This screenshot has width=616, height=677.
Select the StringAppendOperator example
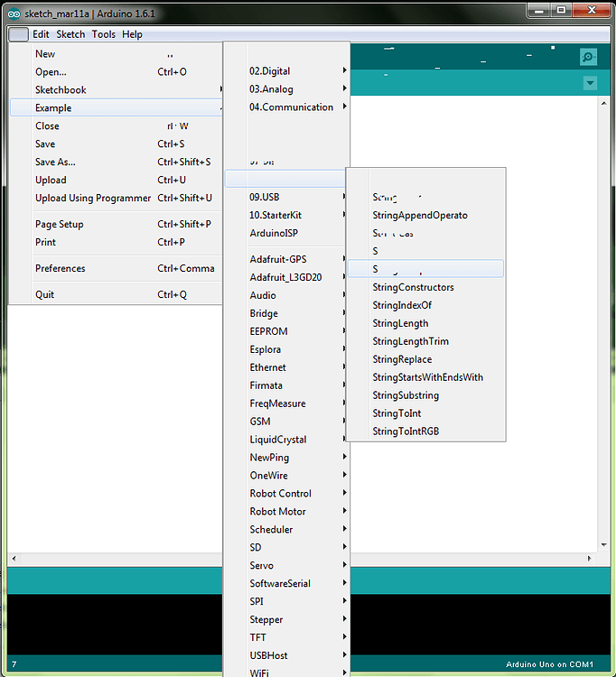425,215
